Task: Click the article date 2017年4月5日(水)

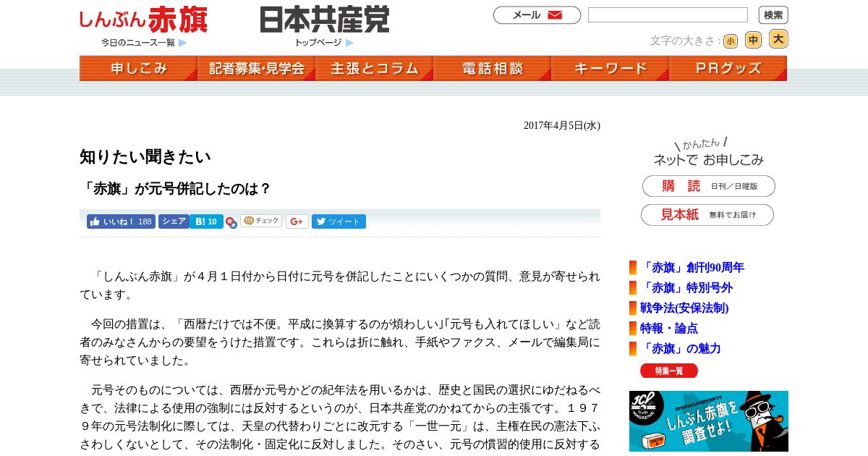Action: click(x=562, y=126)
